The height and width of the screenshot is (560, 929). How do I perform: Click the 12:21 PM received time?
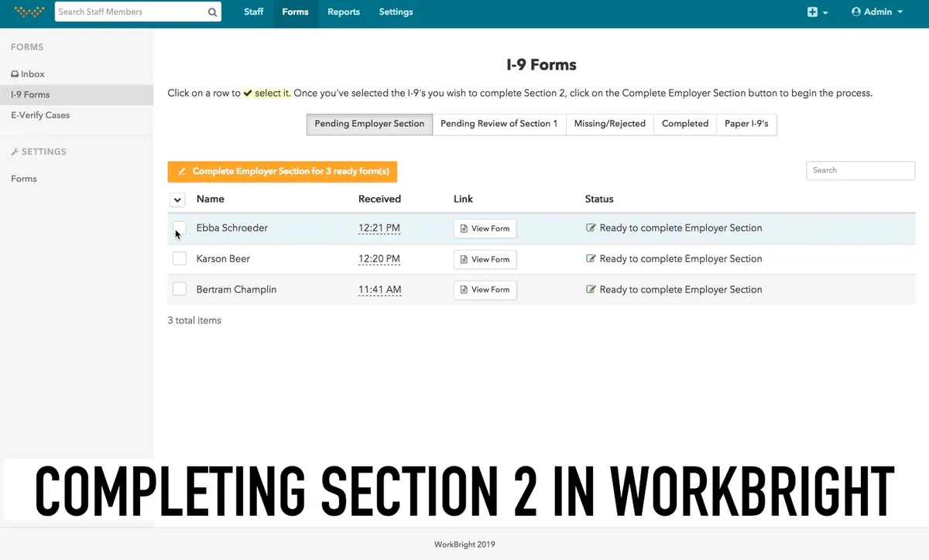click(379, 228)
